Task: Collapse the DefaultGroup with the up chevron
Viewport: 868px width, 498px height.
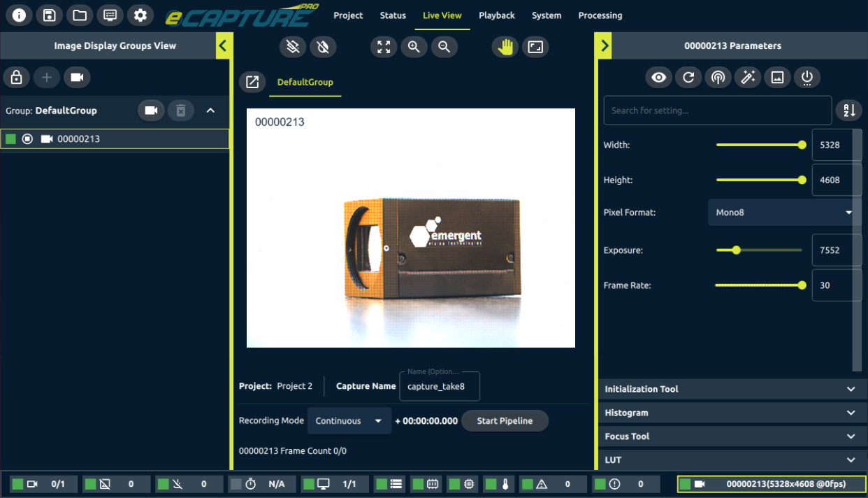Action: (210, 111)
